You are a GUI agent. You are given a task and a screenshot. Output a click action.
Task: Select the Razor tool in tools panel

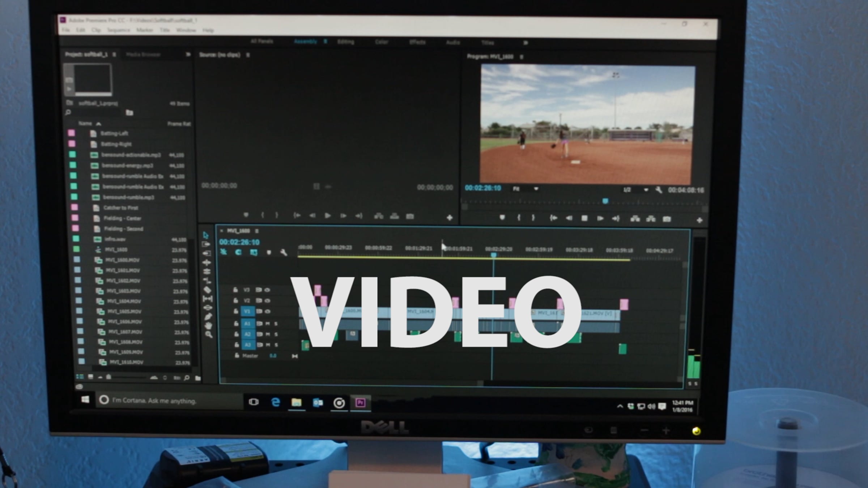click(207, 290)
